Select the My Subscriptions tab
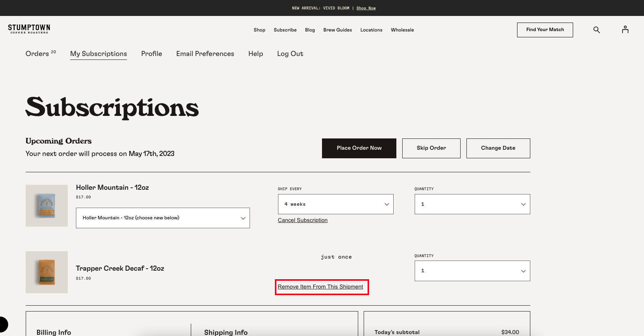Viewport: 644px width, 336px height. (99, 54)
